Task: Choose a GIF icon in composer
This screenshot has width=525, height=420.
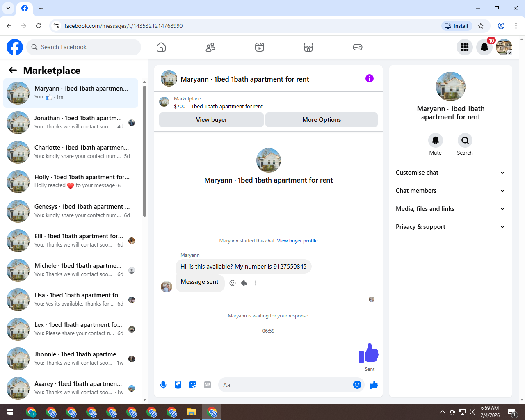Action: [x=208, y=385]
